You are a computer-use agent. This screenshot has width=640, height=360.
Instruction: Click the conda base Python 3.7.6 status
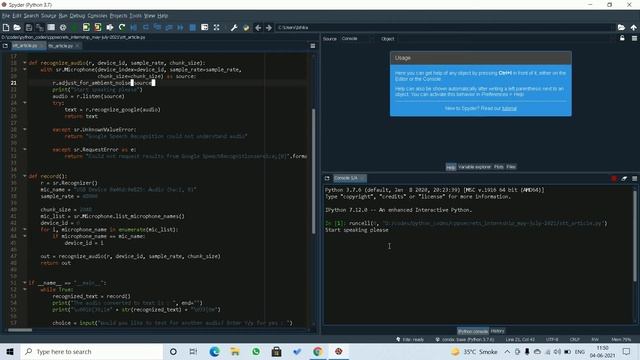464,340
